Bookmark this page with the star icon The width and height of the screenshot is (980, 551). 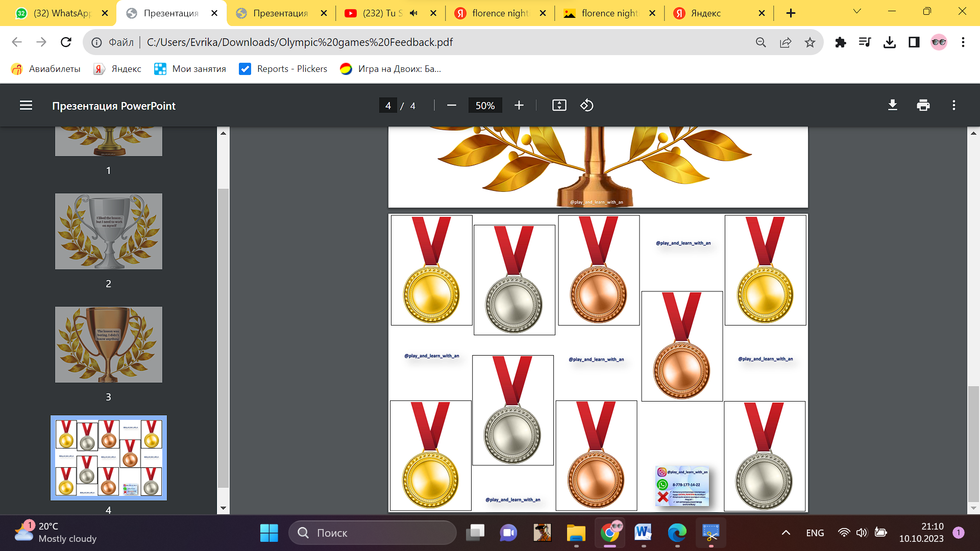click(810, 42)
